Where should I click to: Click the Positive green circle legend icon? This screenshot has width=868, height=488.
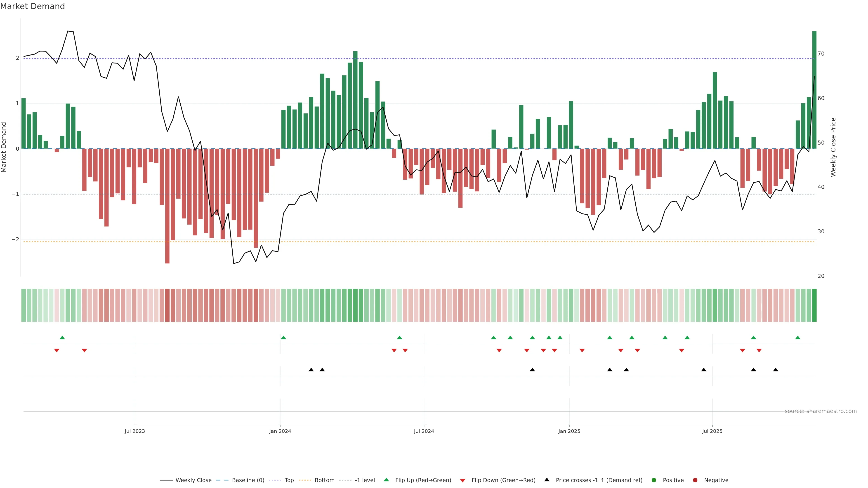pos(654,480)
